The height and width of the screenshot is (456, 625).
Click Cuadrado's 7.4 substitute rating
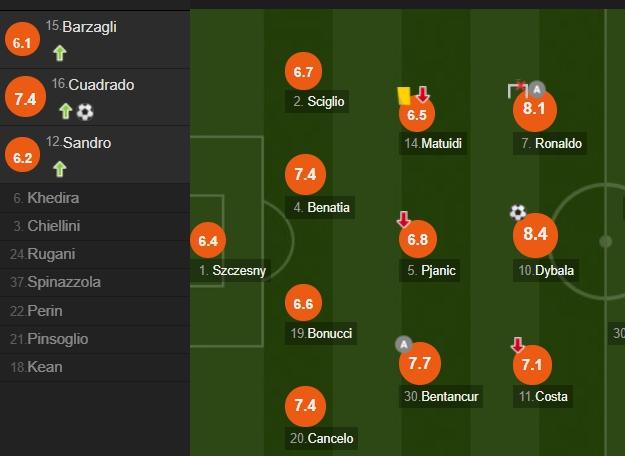25,97
